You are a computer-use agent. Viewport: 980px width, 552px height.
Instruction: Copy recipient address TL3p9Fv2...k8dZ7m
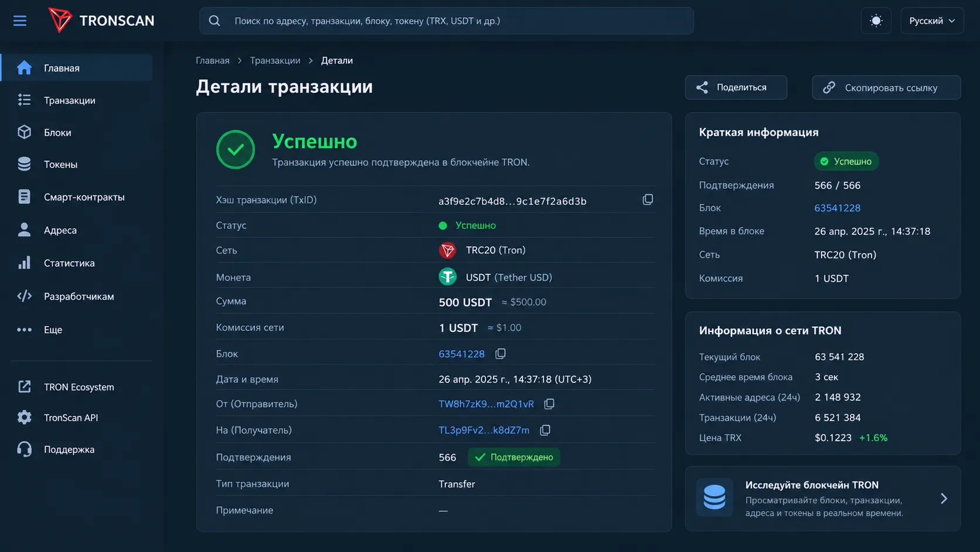[545, 430]
